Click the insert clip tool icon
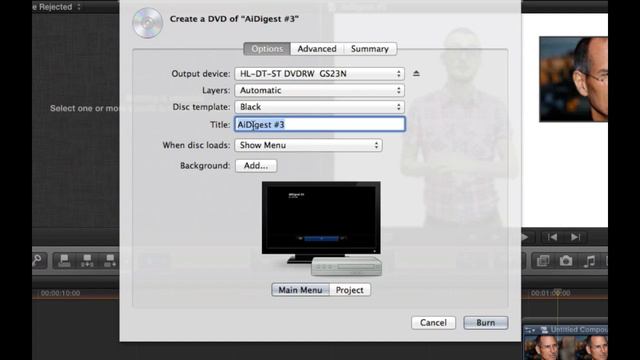The image size is (640, 360). pos(87,260)
